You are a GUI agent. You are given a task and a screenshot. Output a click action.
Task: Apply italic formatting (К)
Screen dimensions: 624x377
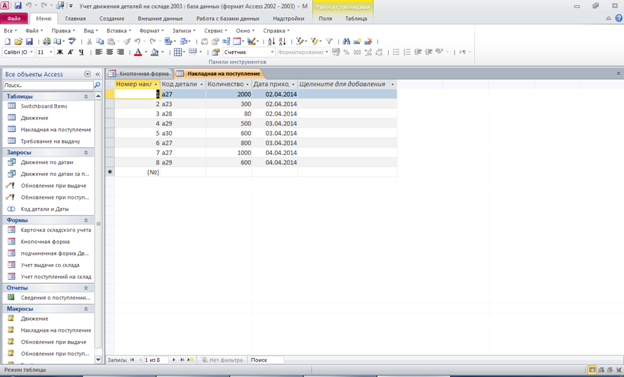point(70,52)
